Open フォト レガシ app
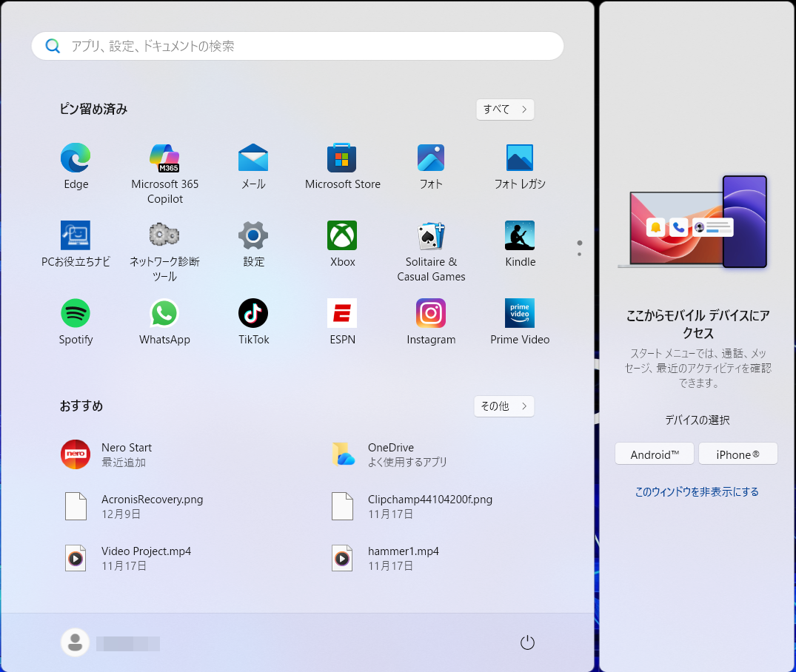This screenshot has width=796, height=672. [x=520, y=167]
